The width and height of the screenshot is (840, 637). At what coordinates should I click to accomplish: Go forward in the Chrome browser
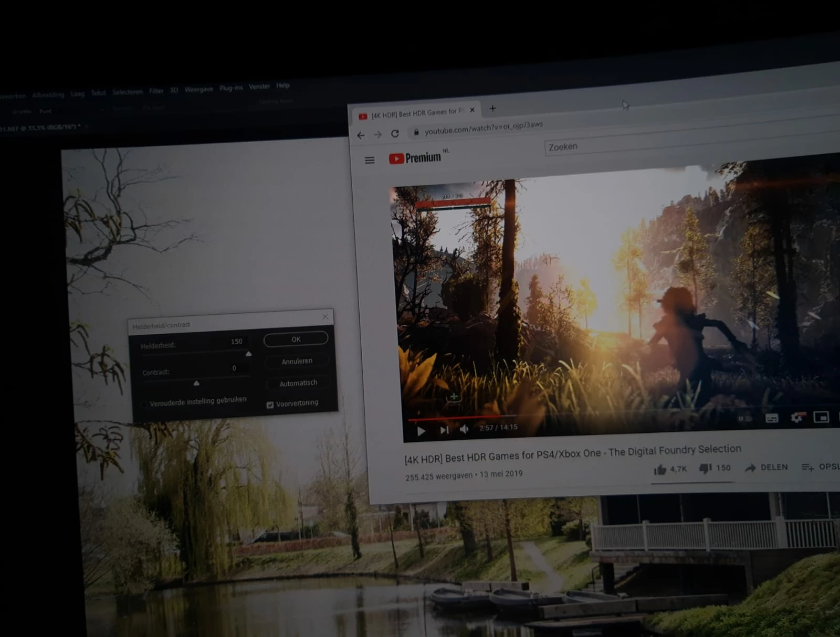pyautogui.click(x=377, y=135)
